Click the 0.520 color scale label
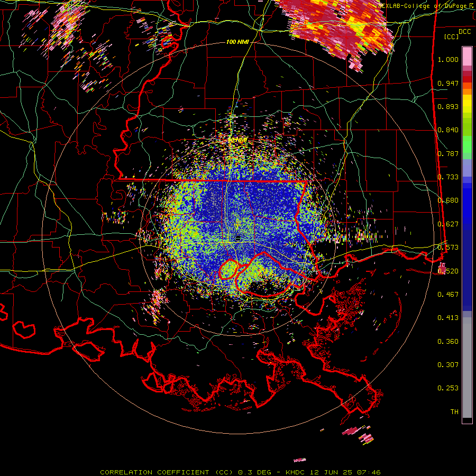Image resolution: width=476 pixels, height=476 pixels. (448, 271)
